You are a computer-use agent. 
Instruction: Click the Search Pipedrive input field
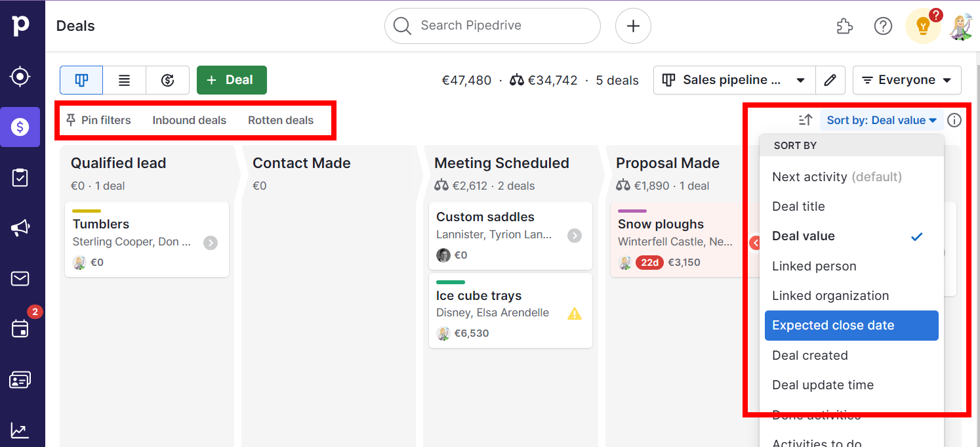pyautogui.click(x=492, y=26)
